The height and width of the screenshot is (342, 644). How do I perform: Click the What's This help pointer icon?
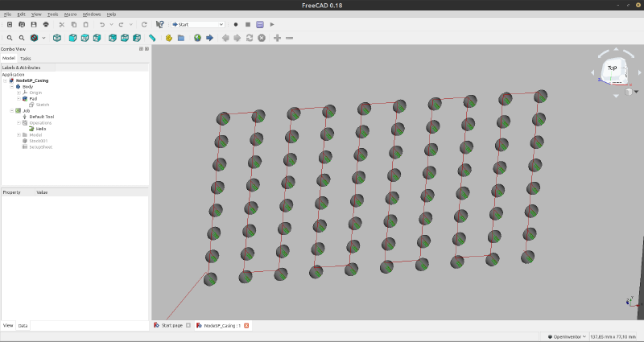(159, 25)
